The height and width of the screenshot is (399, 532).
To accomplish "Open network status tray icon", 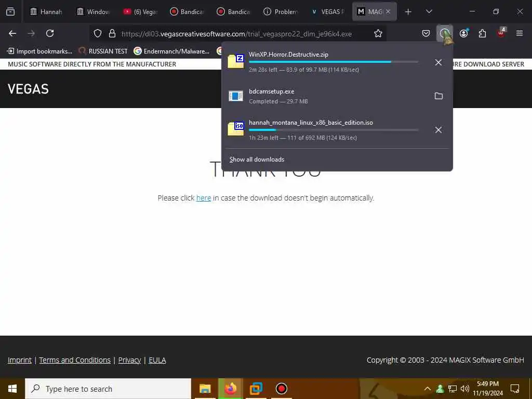I will (453, 389).
